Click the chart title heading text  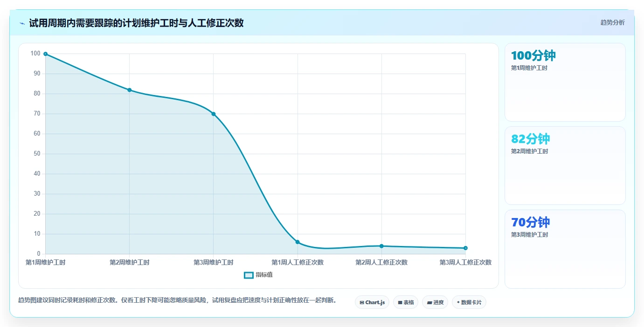pyautogui.click(x=136, y=23)
